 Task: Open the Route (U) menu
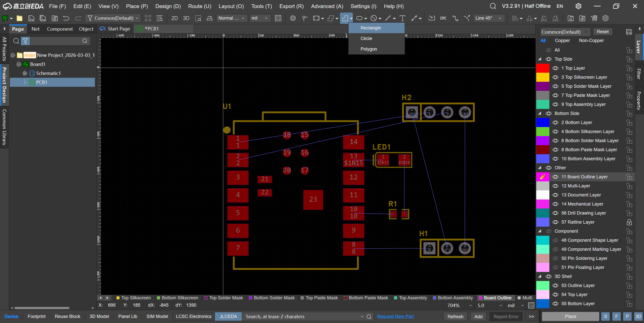tap(199, 6)
